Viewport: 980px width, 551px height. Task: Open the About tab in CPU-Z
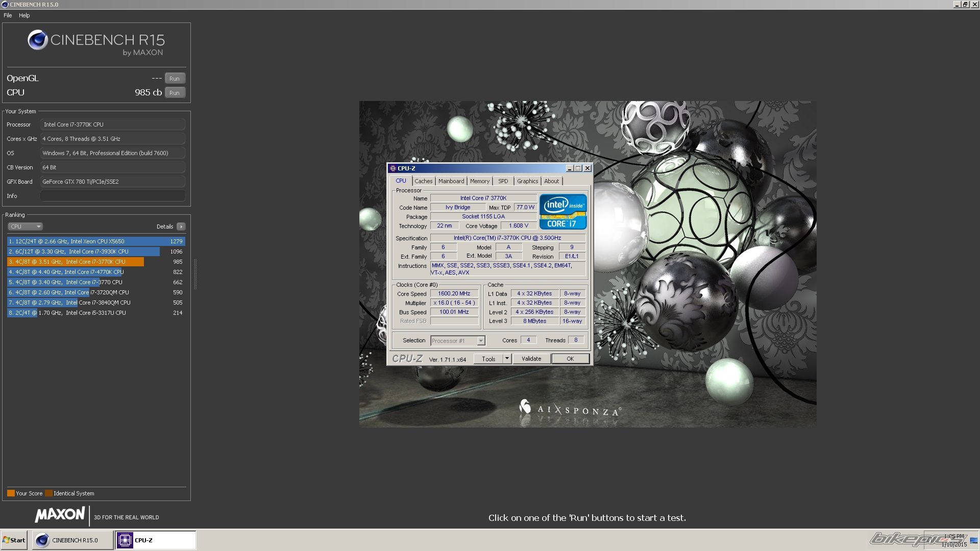pyautogui.click(x=551, y=181)
